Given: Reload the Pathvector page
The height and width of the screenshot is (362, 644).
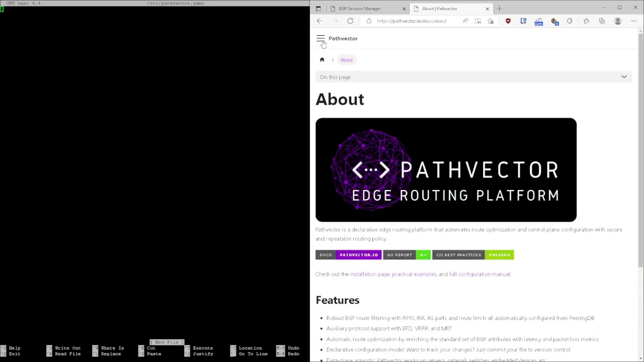Looking at the screenshot, I should pyautogui.click(x=350, y=21).
